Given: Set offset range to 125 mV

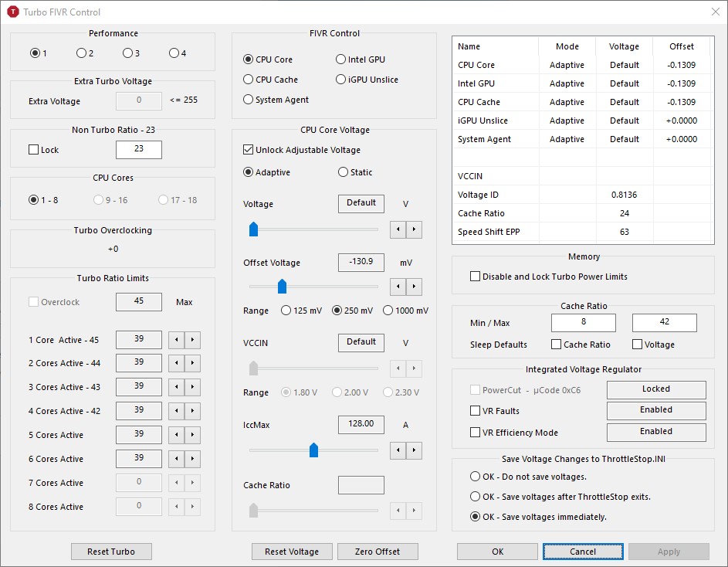Looking at the screenshot, I should coord(301,311).
